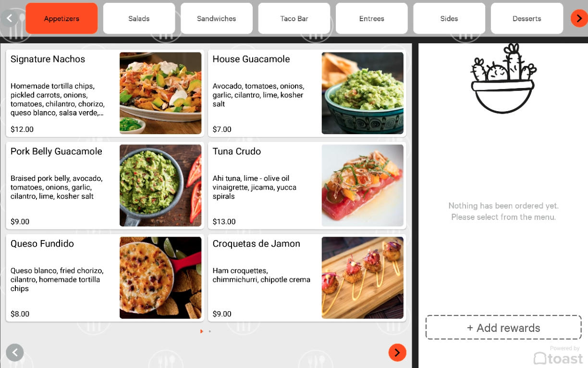Click the gray previous-page arrow below menu items
The image size is (588, 368).
[15, 353]
